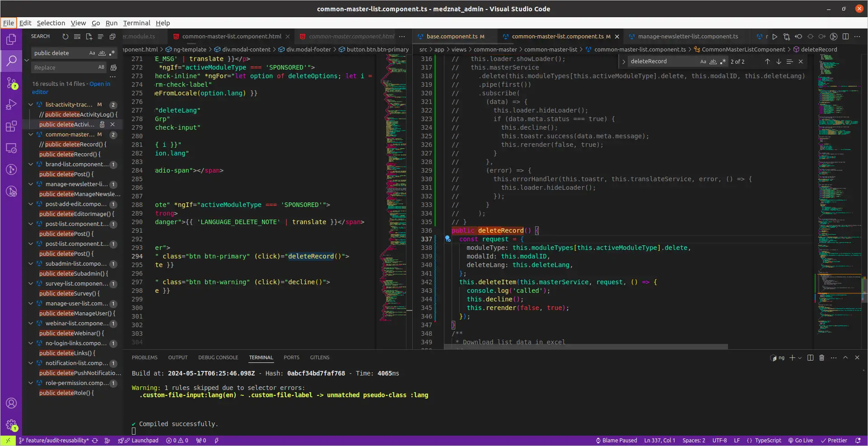Collapse the webinar-list.compone… results group
The width and height of the screenshot is (868, 446).
[x=31, y=323]
